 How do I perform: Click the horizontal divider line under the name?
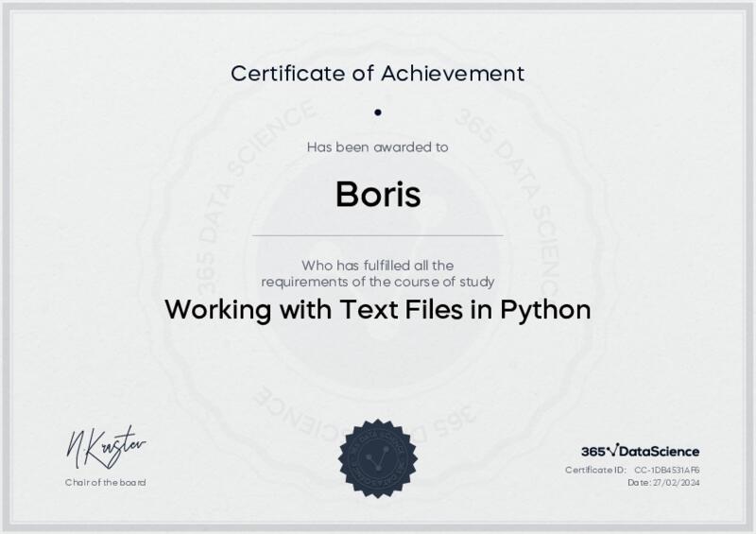pyautogui.click(x=377, y=235)
